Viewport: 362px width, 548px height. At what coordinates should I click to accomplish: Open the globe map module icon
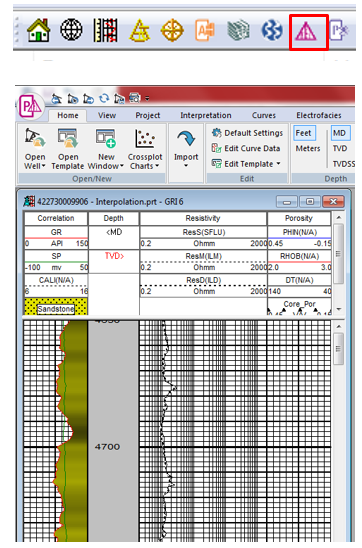point(71,30)
